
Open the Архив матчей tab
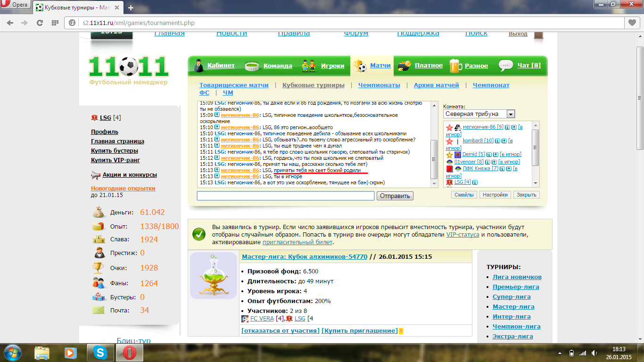(x=436, y=85)
